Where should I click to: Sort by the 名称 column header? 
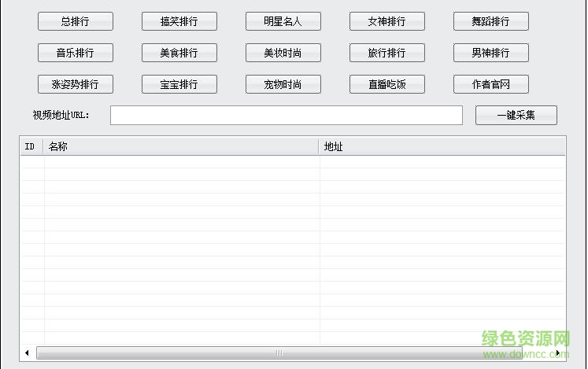click(181, 146)
